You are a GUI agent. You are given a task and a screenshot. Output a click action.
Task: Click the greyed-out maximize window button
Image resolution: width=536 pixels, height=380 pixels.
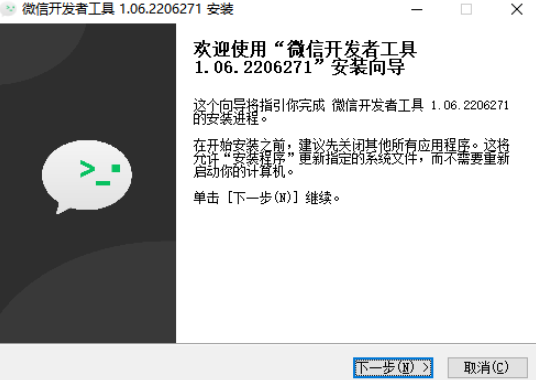467,9
